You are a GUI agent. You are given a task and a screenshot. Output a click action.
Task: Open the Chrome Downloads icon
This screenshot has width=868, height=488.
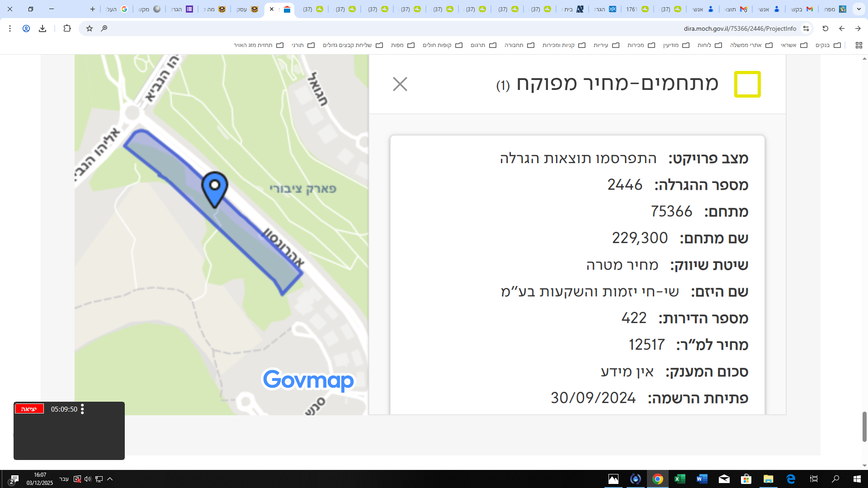(43, 28)
